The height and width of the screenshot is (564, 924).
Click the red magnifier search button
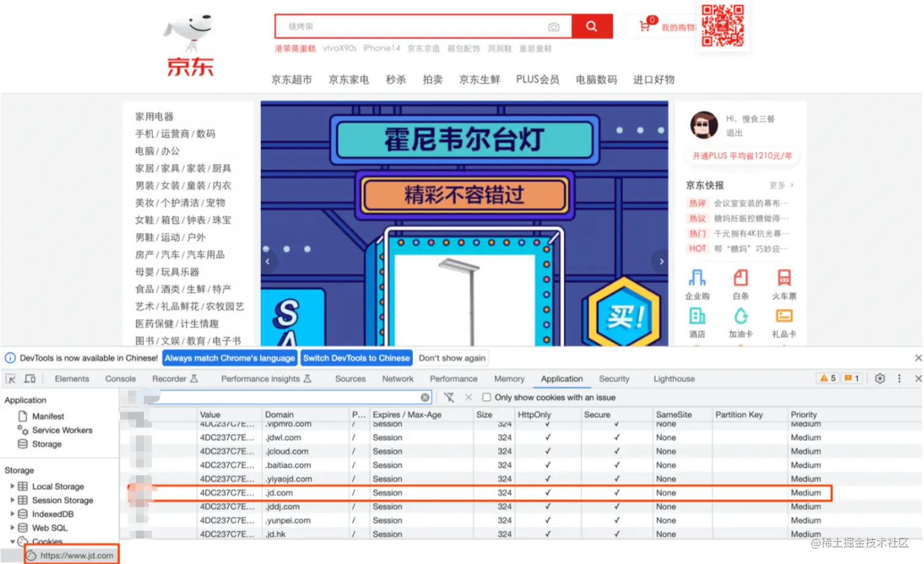pos(592,26)
